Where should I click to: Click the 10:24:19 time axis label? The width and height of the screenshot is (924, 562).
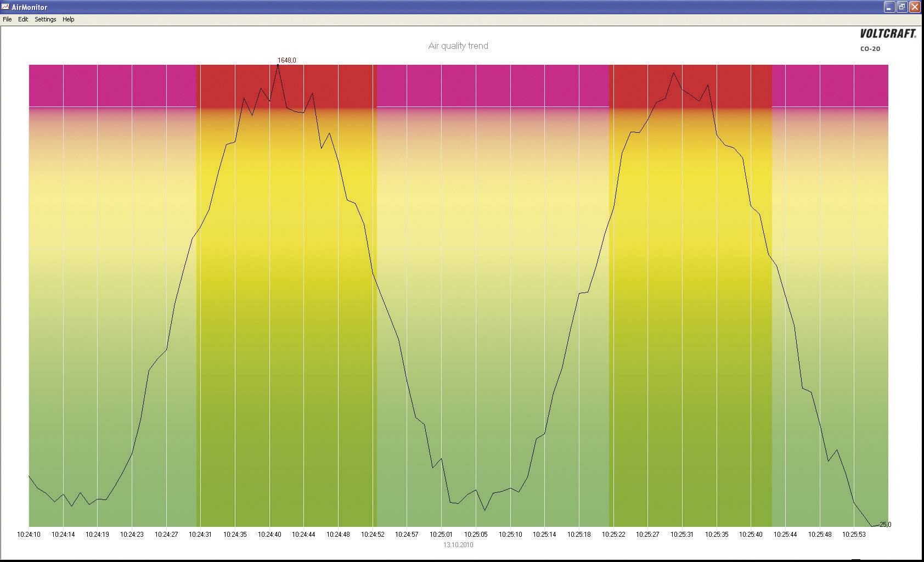click(98, 535)
